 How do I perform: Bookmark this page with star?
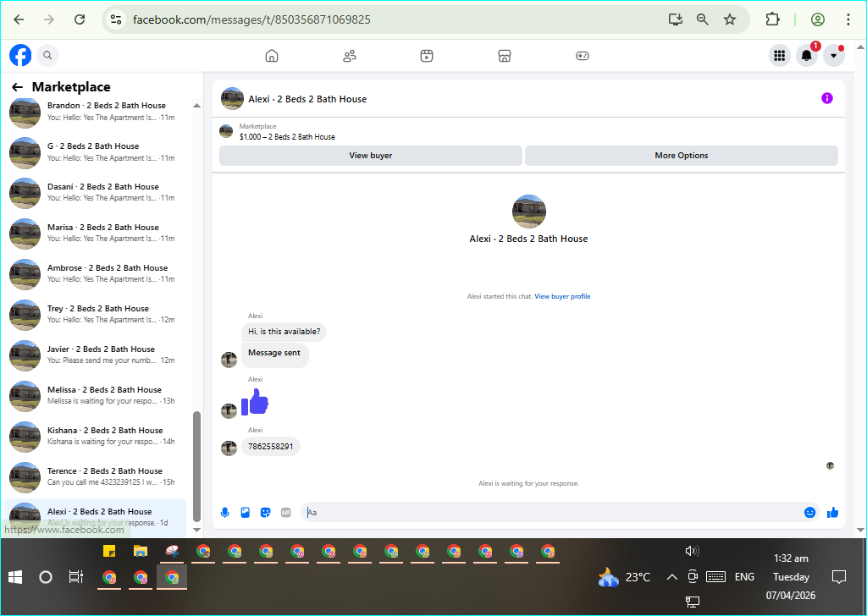coord(730,20)
